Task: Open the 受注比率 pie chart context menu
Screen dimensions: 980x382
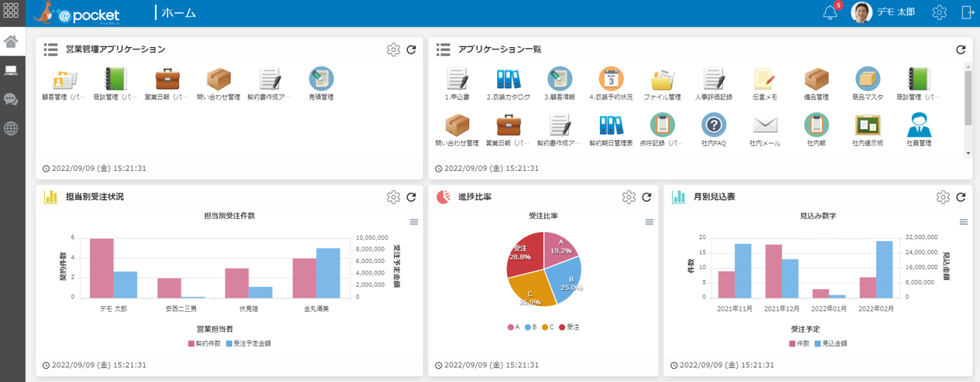Action: 649,222
